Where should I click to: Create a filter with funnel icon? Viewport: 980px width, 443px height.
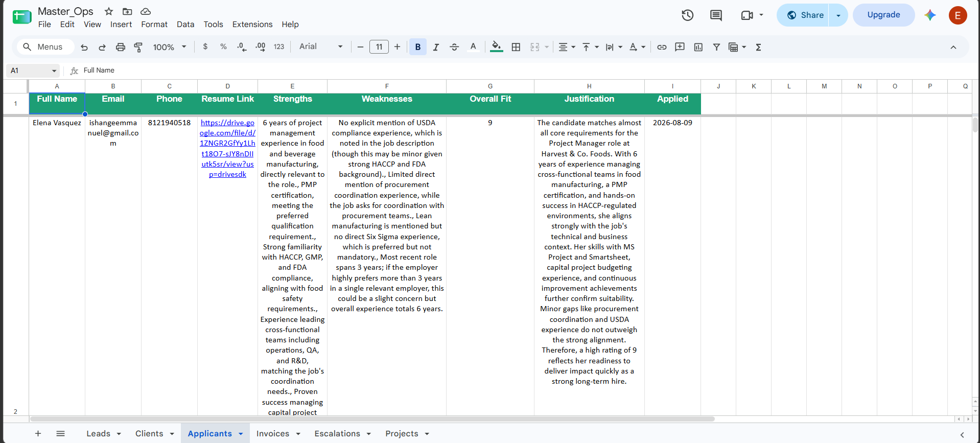716,47
